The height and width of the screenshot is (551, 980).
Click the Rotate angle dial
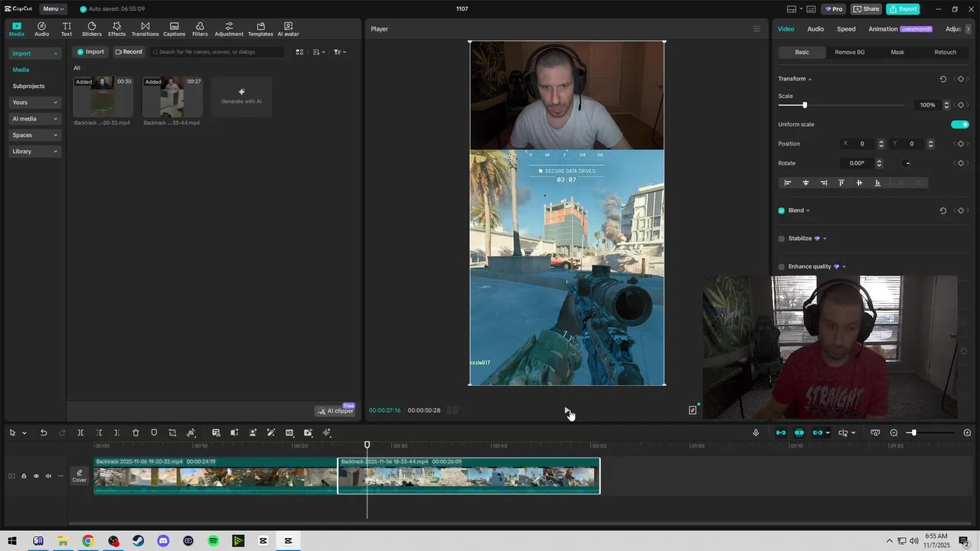[x=907, y=163]
